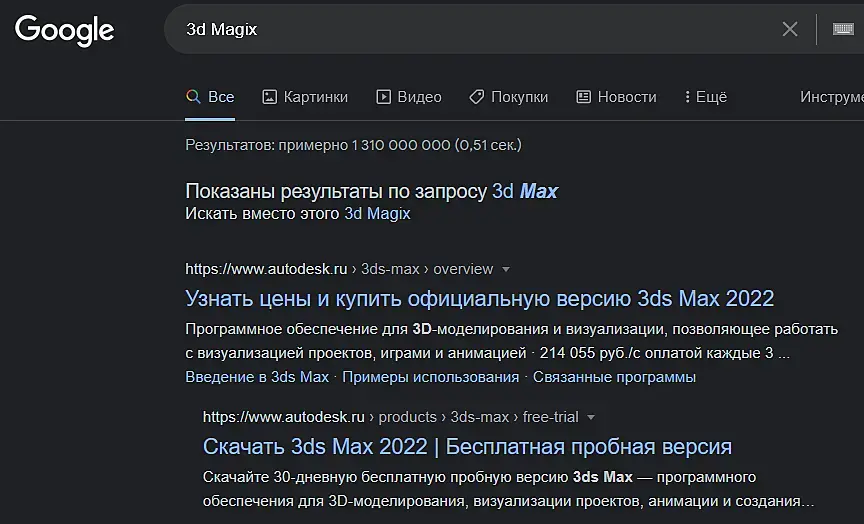This screenshot has width=864, height=524.
Task: Click the Картинки image icon
Action: tap(269, 97)
